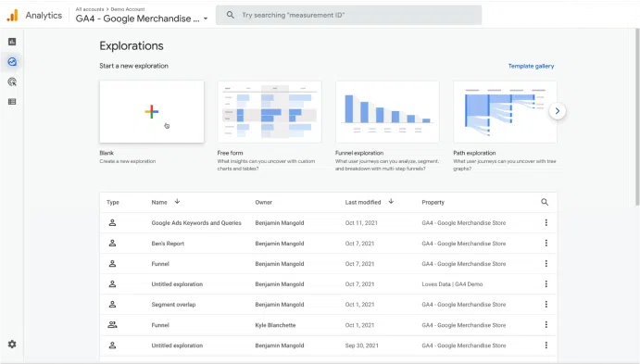Viewport: 640px width, 364px height.
Task: Sort by Name arrow
Action: point(177,201)
